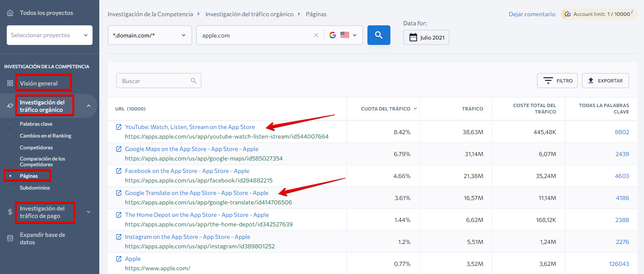Viewport: 644px width, 274px height.
Task: Open The Home Depot App Store link
Action: [x=197, y=215]
